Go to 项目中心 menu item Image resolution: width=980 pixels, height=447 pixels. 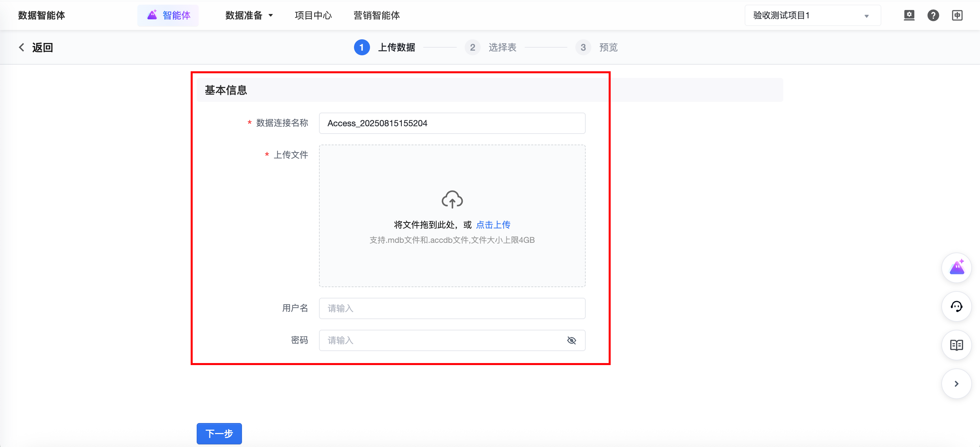313,15
